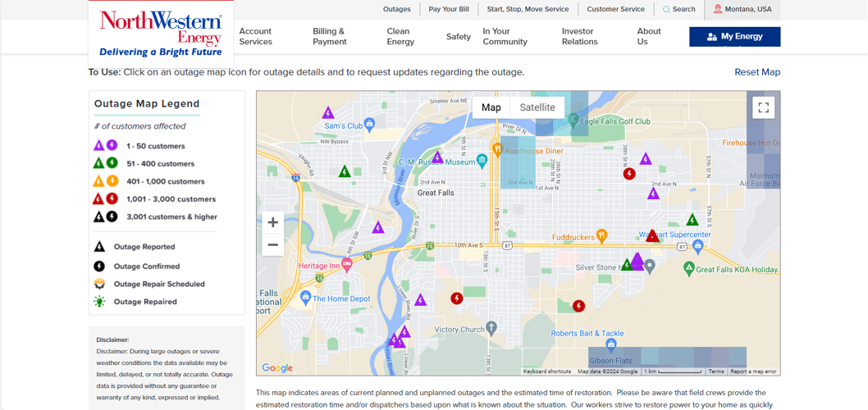Open Start, Stop, Move Service link
The image size is (868, 410).
(x=528, y=9)
